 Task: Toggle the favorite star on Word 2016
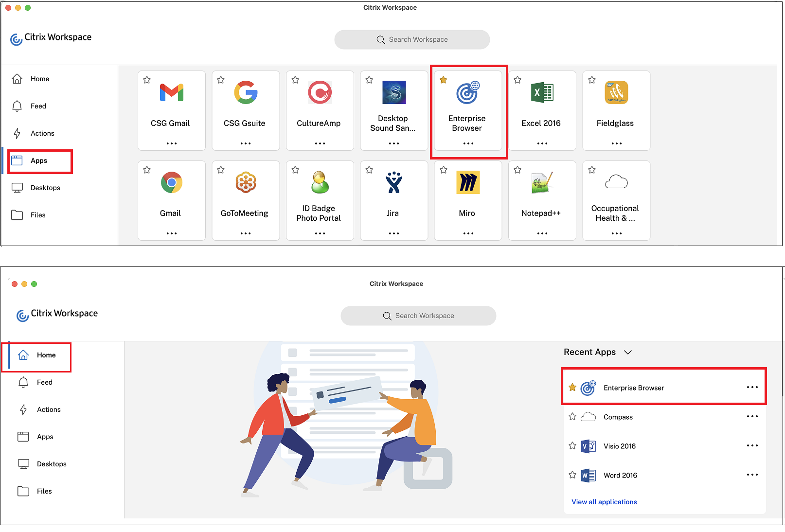[x=572, y=475]
